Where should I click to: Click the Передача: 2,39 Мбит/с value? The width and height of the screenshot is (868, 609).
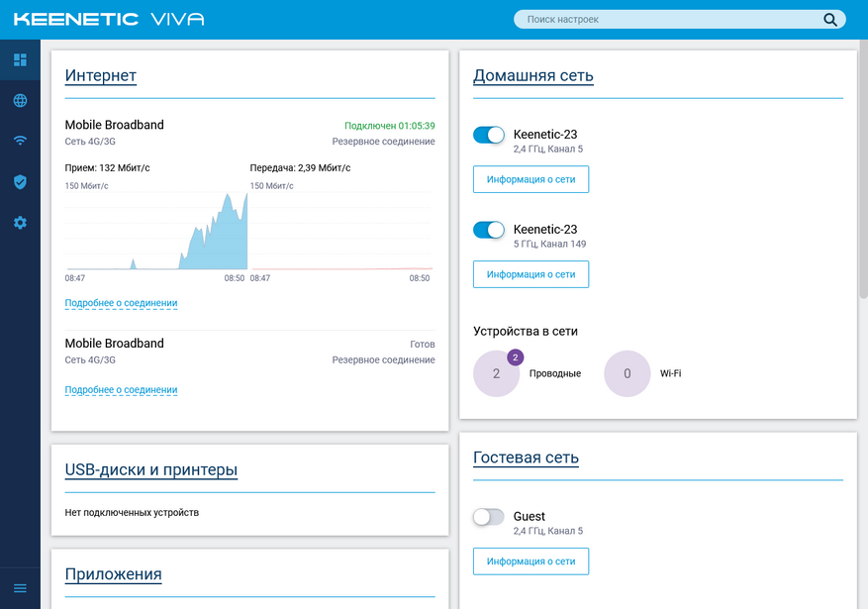(300, 167)
